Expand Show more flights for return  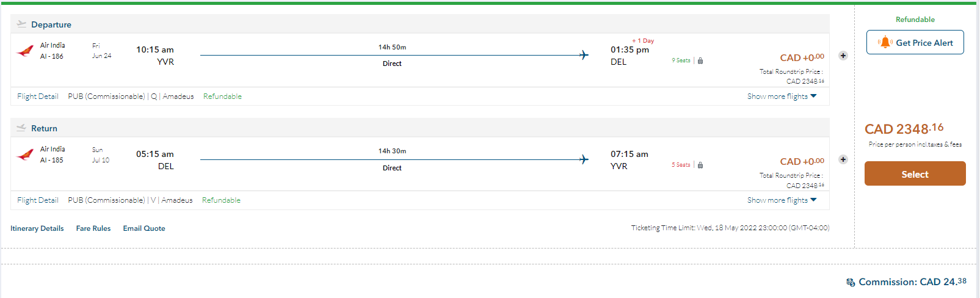tap(782, 200)
